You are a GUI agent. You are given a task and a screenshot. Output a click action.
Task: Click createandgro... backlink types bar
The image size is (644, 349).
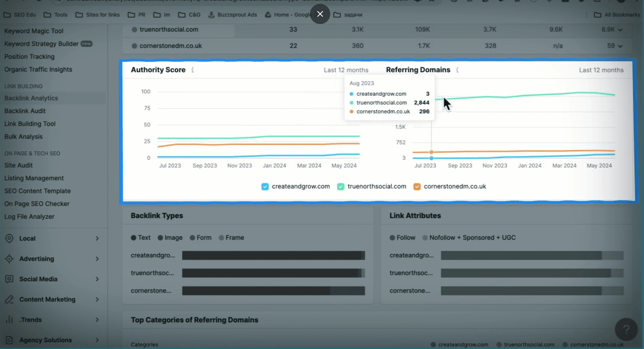pos(274,255)
